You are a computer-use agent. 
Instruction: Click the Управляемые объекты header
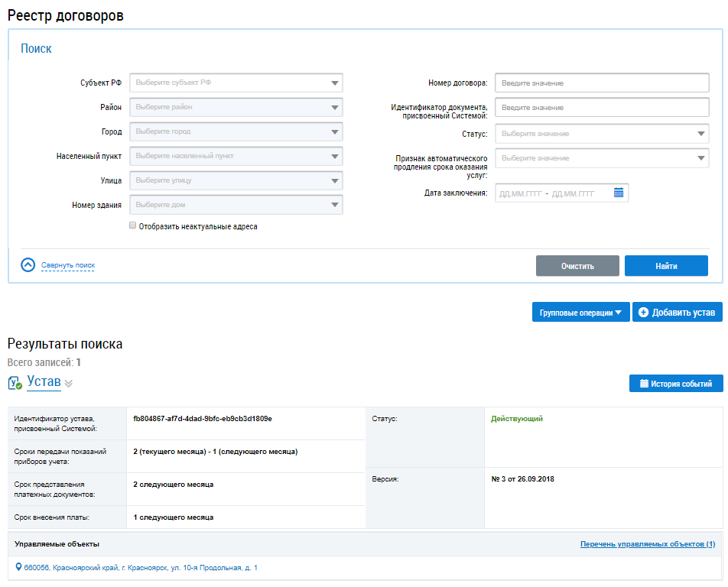pos(57,544)
